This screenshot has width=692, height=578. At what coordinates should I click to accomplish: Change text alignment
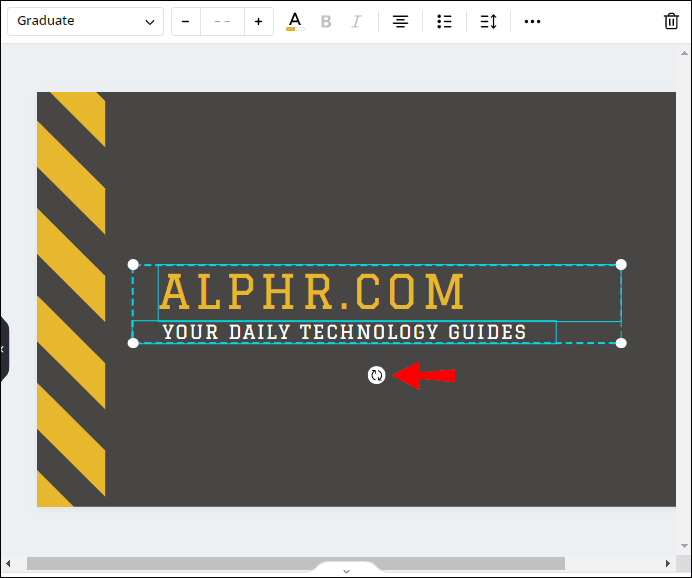click(x=400, y=21)
